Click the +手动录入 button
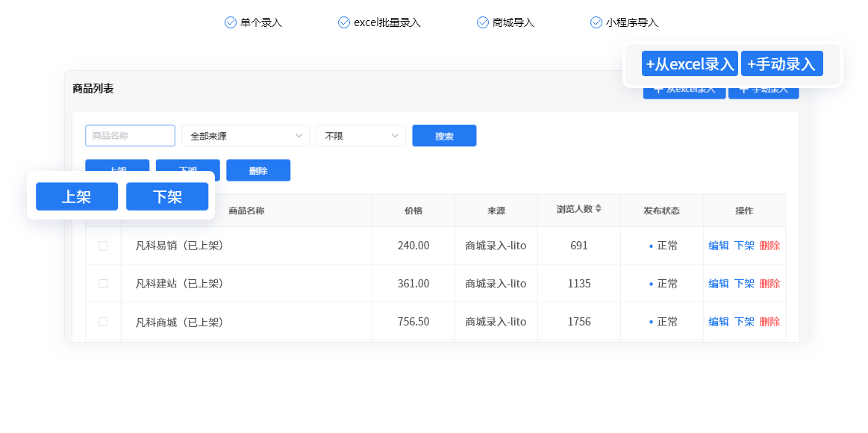Image resolution: width=868 pixels, height=433 pixels. click(x=781, y=63)
